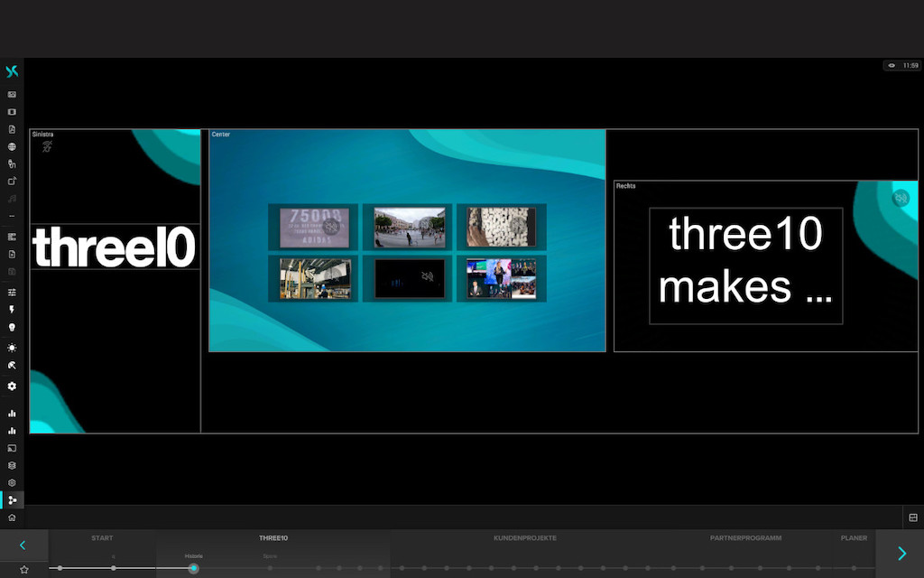Select the lightning bolt icon in sidebar

12,310
